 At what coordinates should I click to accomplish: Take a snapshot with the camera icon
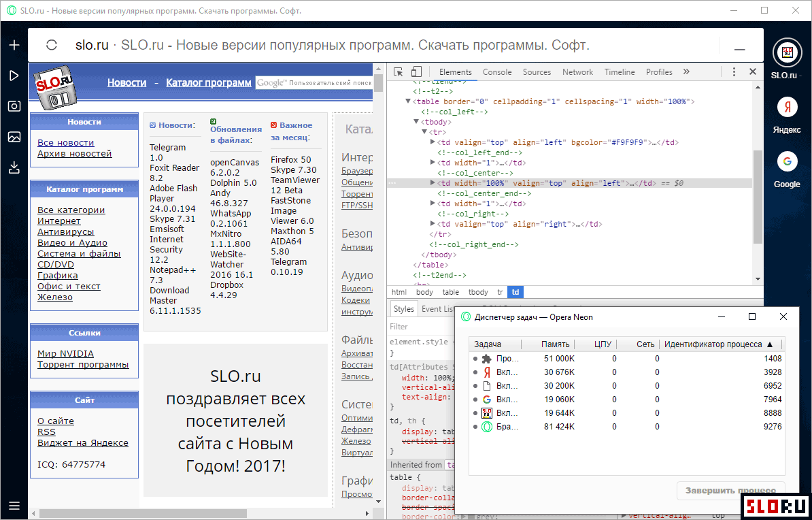[x=14, y=106]
